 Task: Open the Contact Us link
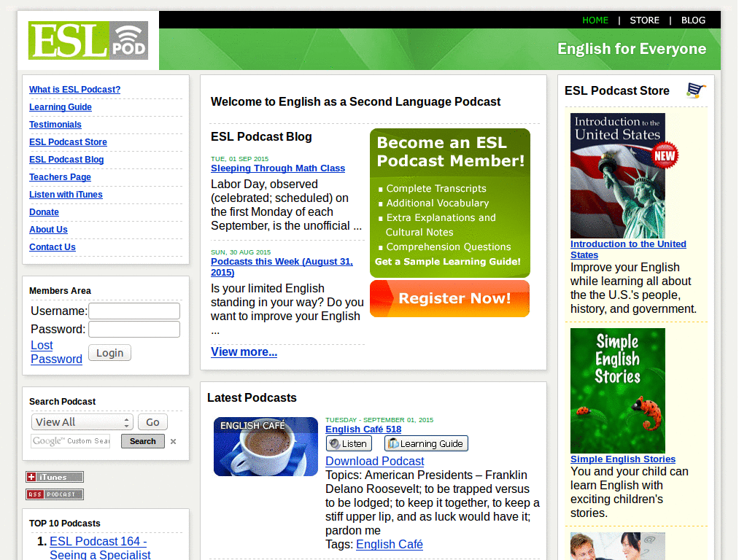(x=53, y=247)
